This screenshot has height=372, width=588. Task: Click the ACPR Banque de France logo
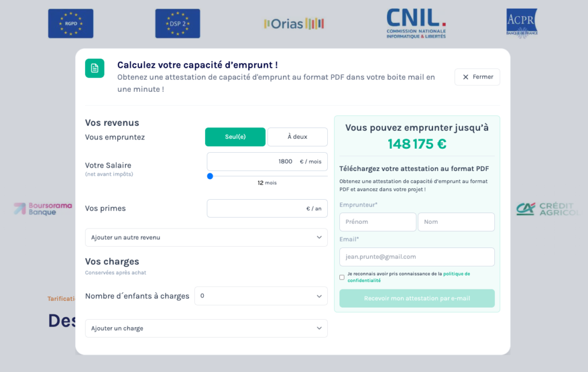[x=521, y=24]
